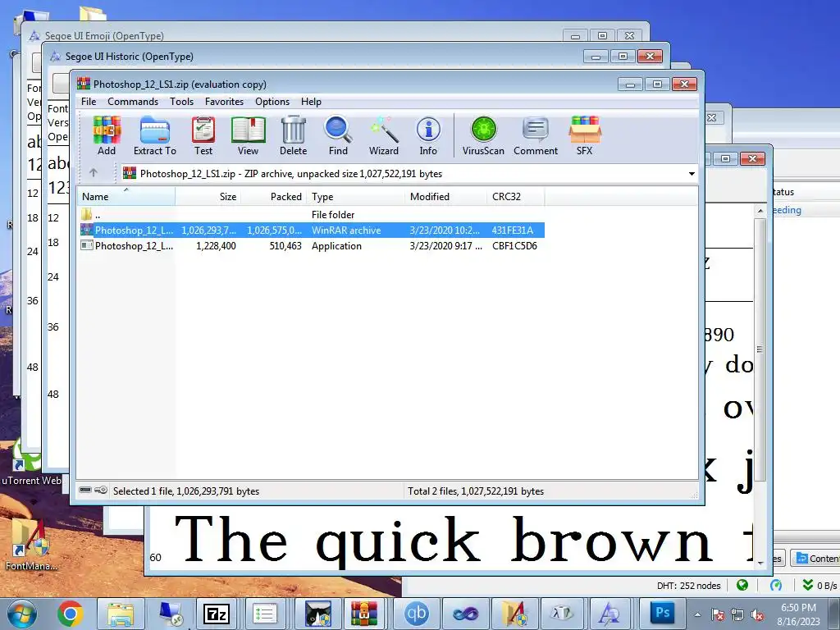Open the Find magnifier tool
This screenshot has height=630, width=840.
coord(338,135)
